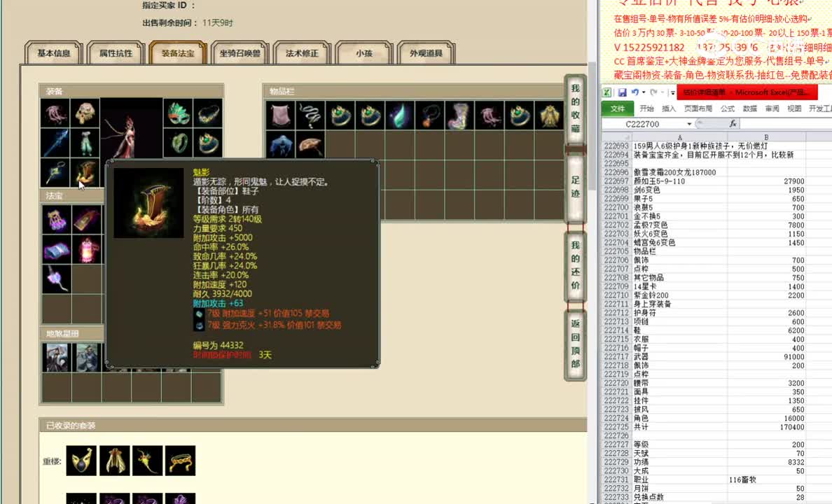This screenshot has width=832, height=504.
Task: Select the serpent item in 物品栏
Action: tap(310, 115)
